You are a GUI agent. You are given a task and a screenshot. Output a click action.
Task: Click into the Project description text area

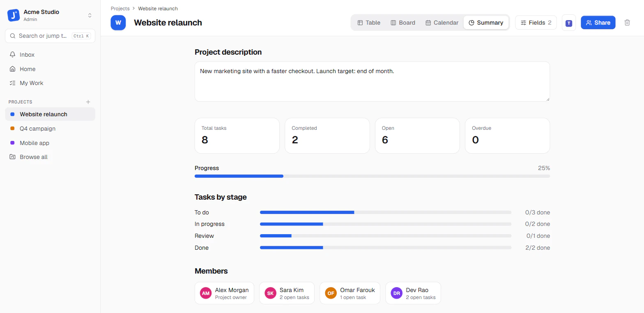pyautogui.click(x=372, y=81)
